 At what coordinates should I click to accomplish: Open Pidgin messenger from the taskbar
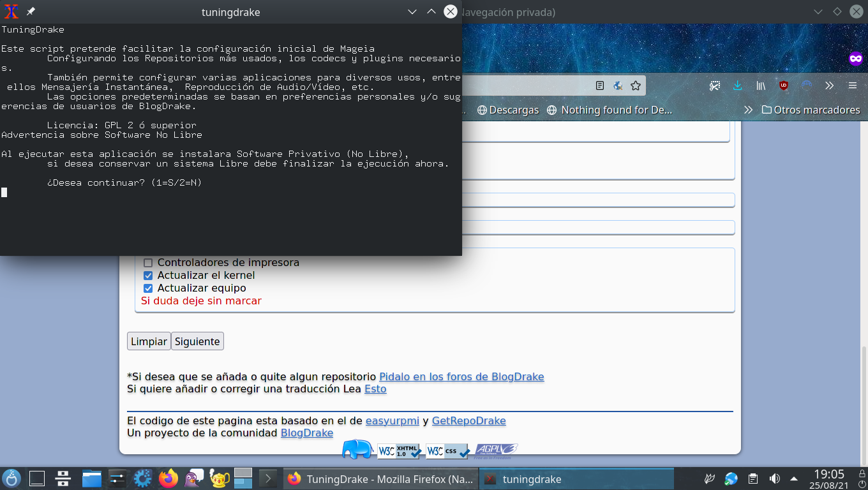coord(194,479)
